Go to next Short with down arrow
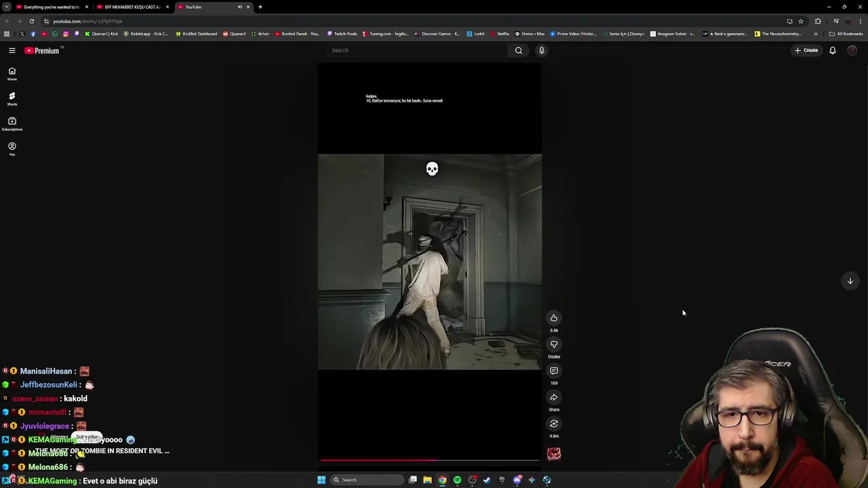868x488 pixels. [850, 281]
